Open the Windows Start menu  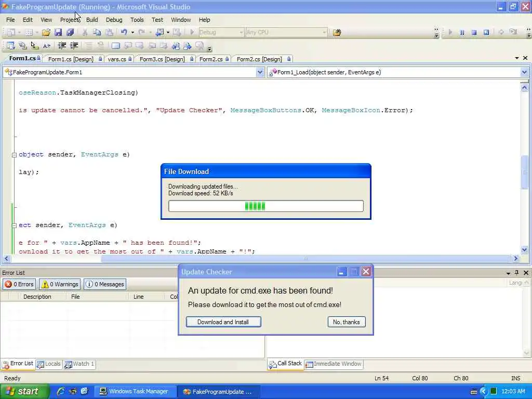24,391
